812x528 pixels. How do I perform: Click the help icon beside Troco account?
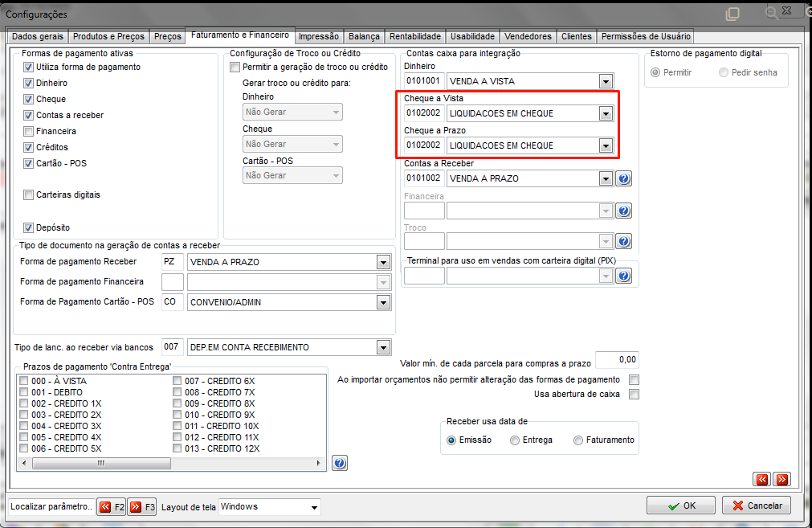[x=623, y=241]
